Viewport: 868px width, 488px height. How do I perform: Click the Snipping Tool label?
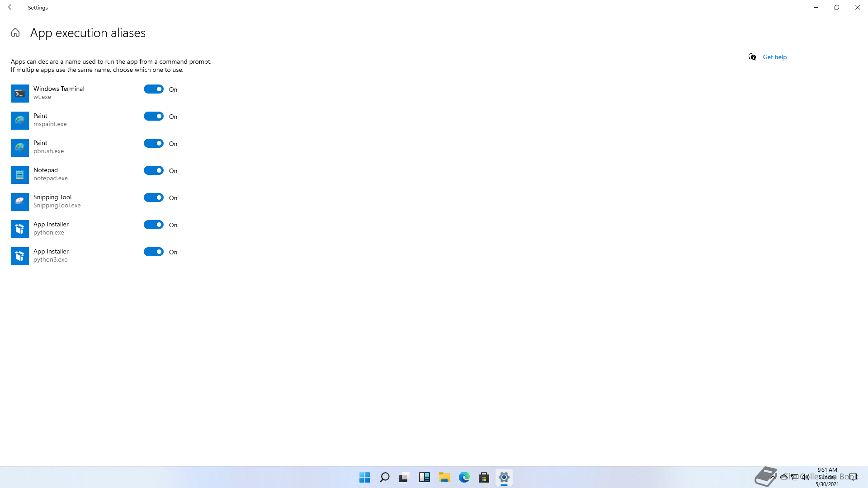pyautogui.click(x=52, y=197)
